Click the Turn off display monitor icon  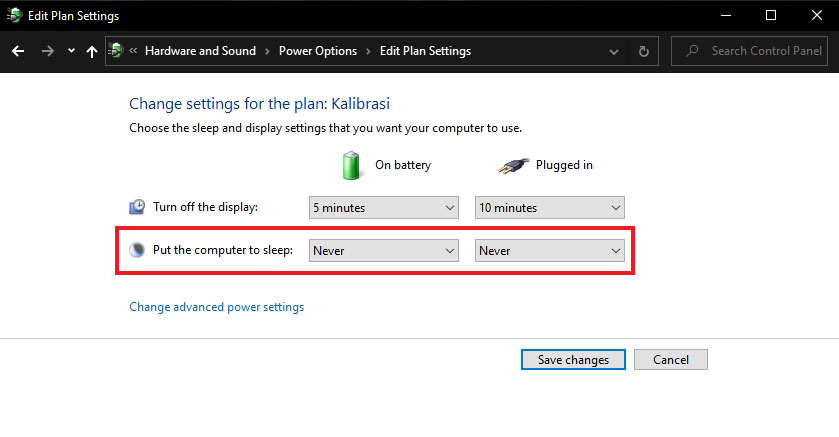(x=138, y=207)
